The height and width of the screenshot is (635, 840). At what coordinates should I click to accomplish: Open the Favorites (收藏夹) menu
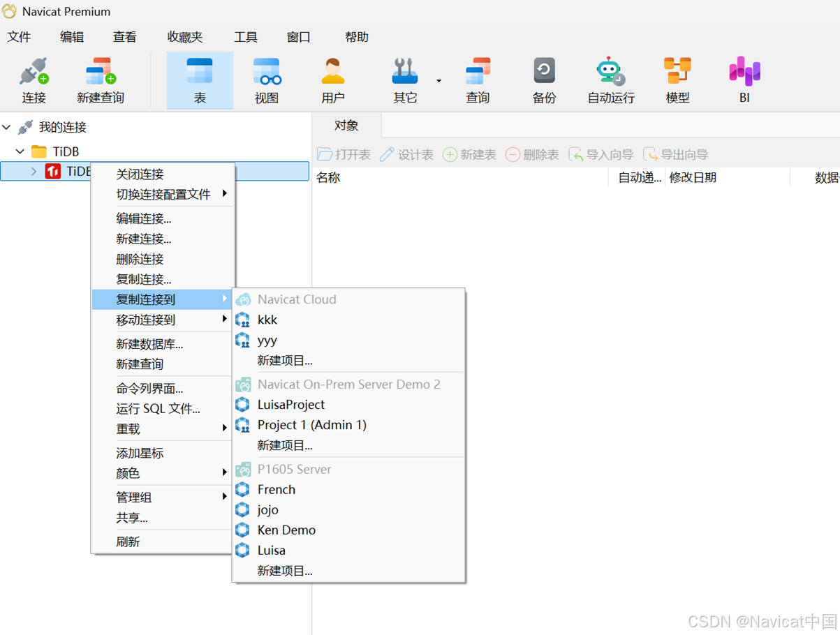(185, 37)
